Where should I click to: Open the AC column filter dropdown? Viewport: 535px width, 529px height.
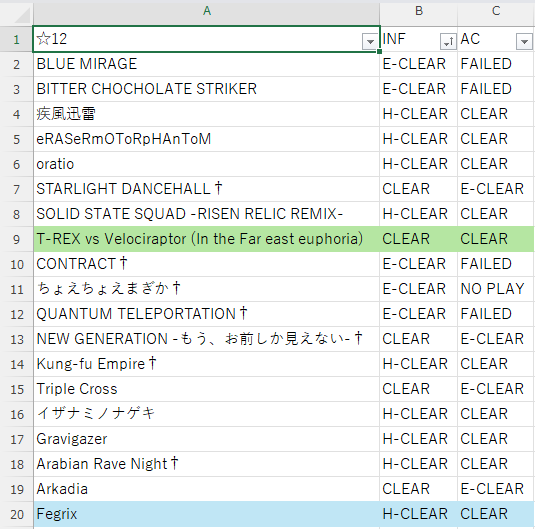(524, 42)
